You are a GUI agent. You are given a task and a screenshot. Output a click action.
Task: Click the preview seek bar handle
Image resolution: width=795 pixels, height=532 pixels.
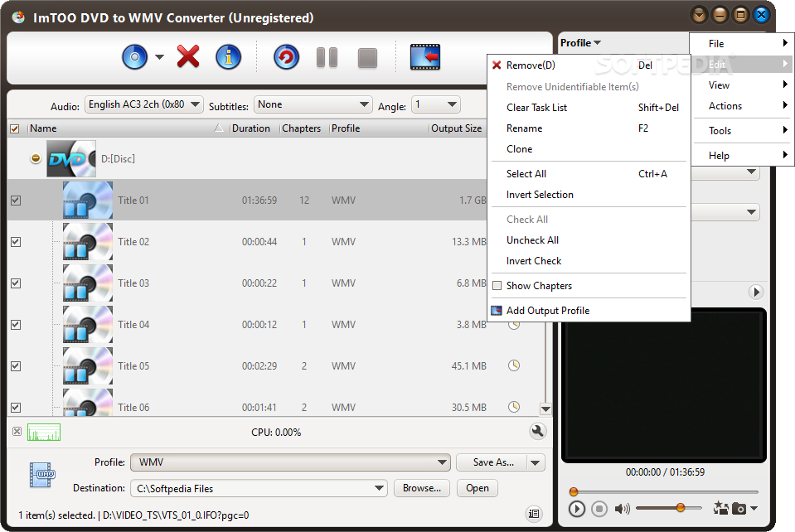coord(574,491)
